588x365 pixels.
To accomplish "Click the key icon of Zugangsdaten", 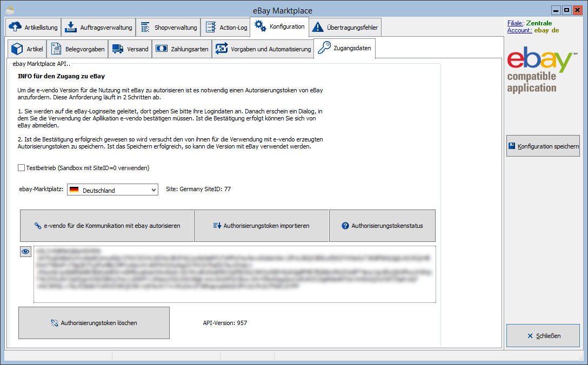I will click(x=324, y=48).
